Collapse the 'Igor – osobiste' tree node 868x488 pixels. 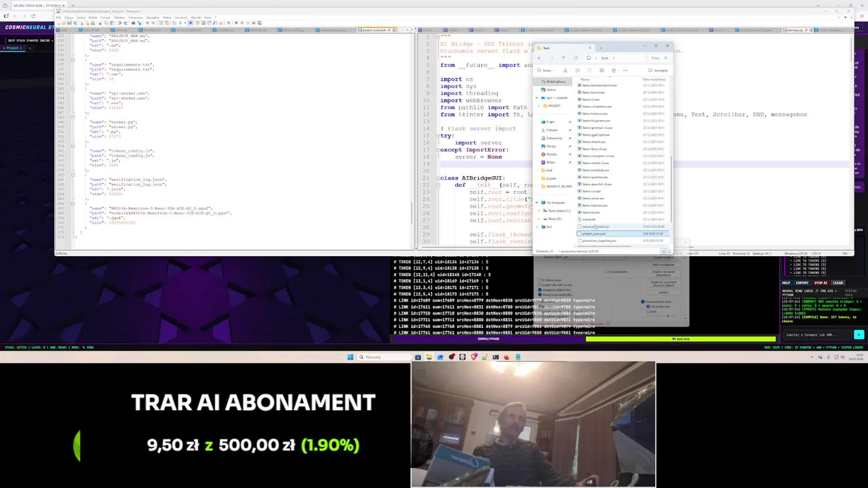537,98
